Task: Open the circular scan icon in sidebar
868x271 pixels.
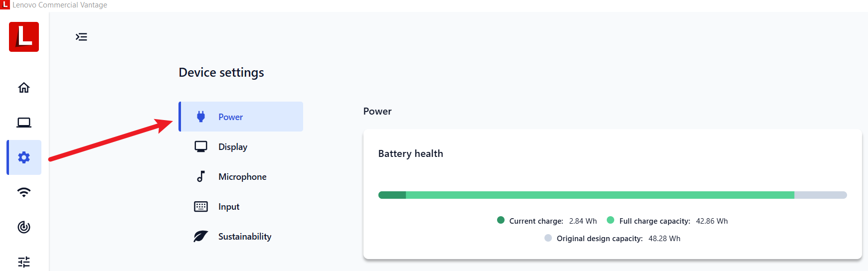Action: click(x=24, y=227)
